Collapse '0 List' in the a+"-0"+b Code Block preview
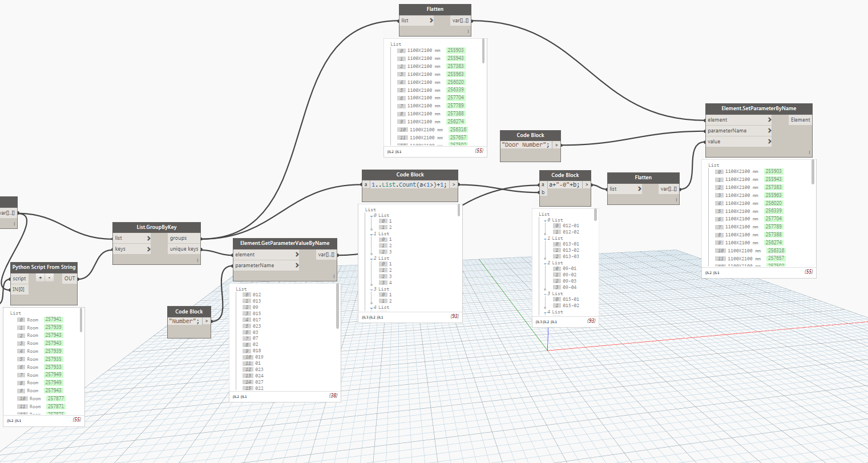This screenshot has height=463, width=868. coord(545,220)
